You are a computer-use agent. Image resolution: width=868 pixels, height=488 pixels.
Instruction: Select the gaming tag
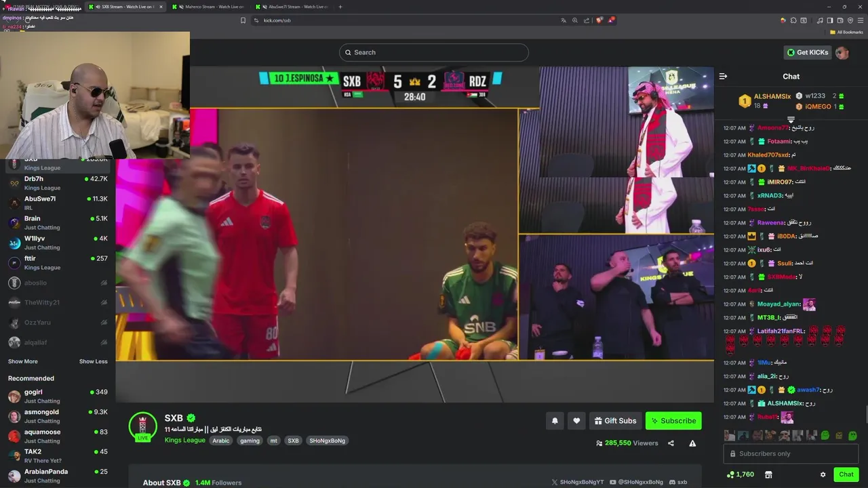[x=250, y=441]
